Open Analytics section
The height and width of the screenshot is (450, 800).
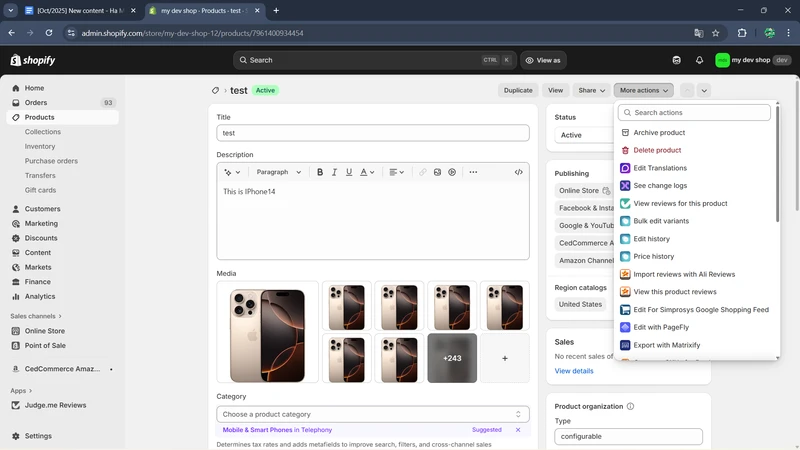[x=62, y=296]
